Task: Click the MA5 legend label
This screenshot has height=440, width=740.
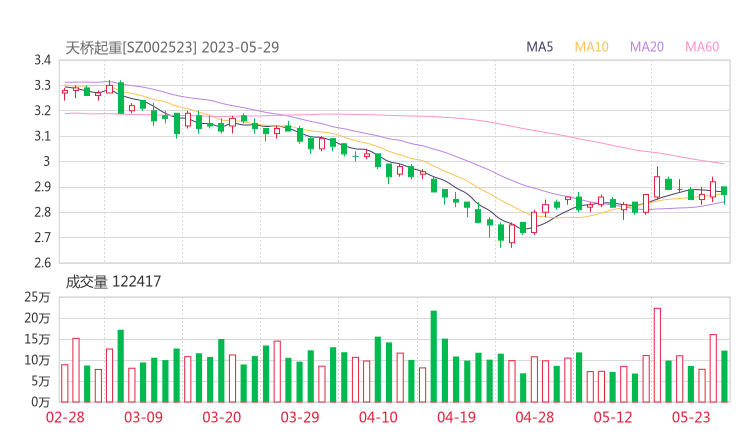Action: tap(539, 47)
